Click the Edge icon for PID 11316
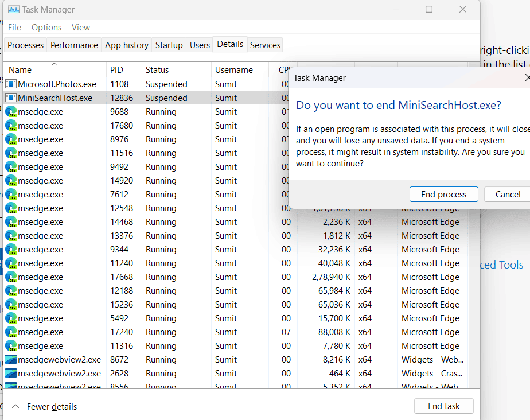This screenshot has width=530, height=420. [x=11, y=346]
